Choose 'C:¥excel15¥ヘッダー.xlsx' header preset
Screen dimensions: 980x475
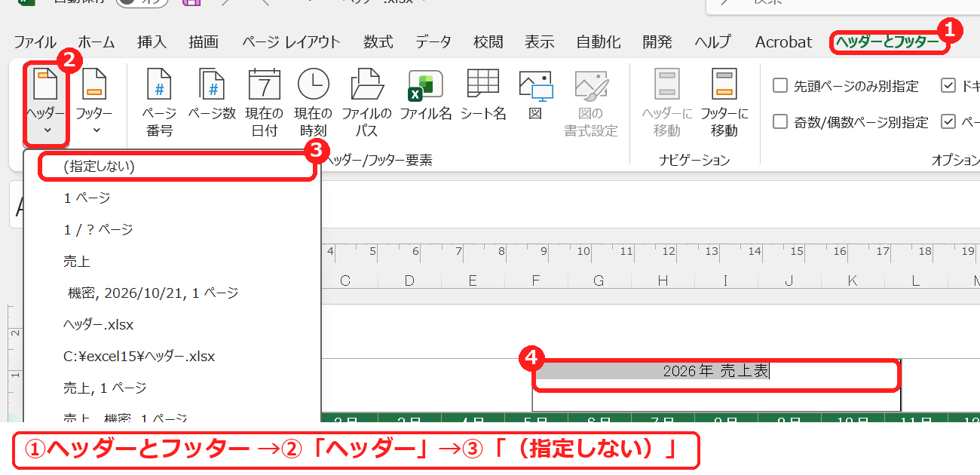pyautogui.click(x=173, y=357)
